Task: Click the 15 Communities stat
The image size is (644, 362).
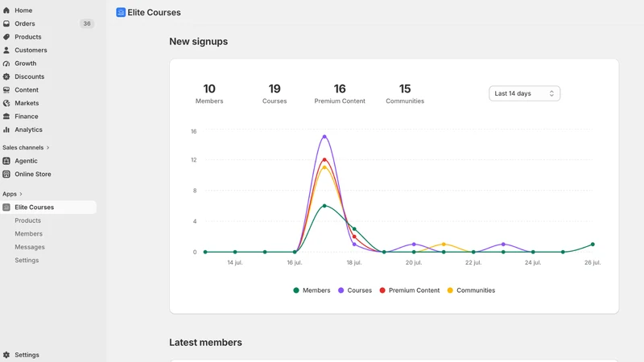Action: [405, 94]
